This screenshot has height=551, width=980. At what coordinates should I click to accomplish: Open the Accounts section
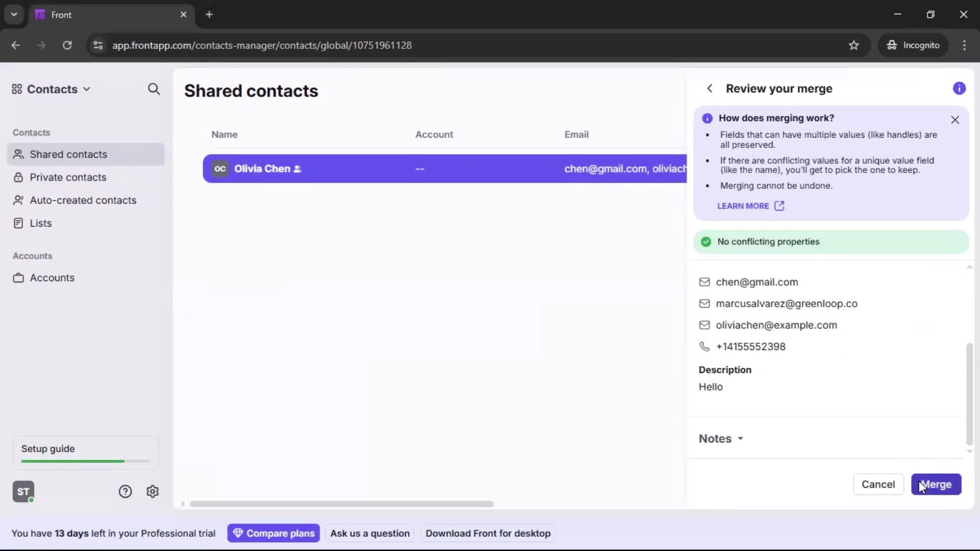point(51,278)
